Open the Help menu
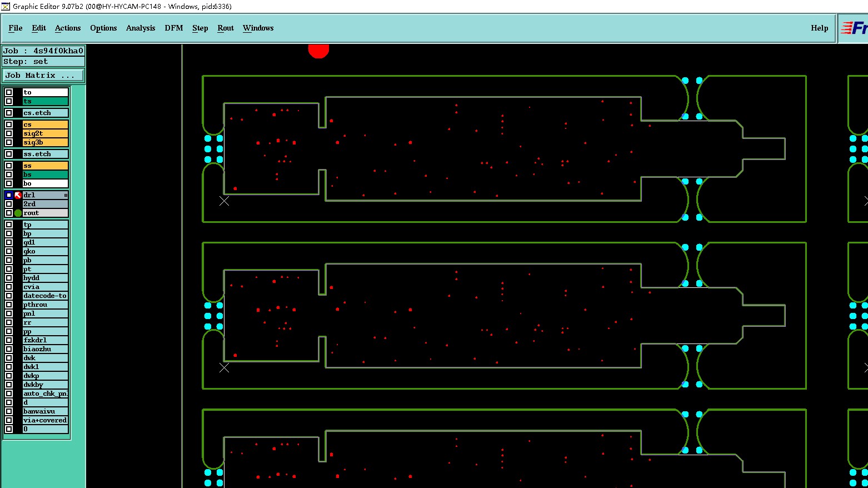The height and width of the screenshot is (488, 868). 820,28
